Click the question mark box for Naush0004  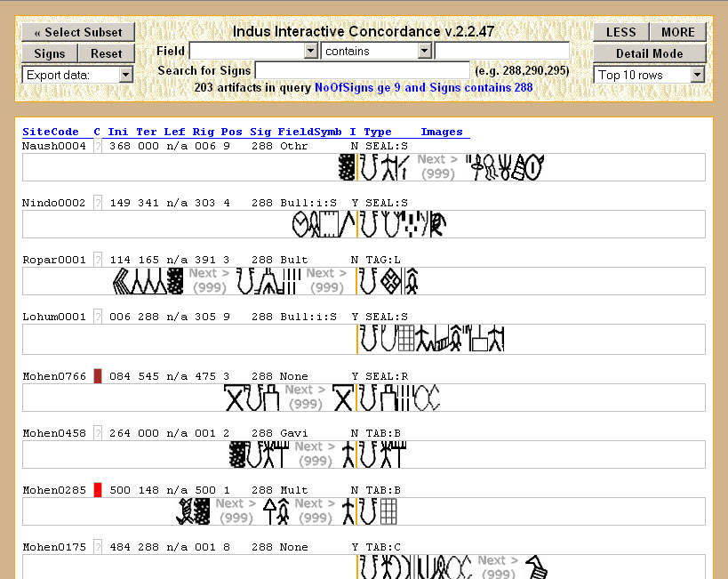click(98, 146)
